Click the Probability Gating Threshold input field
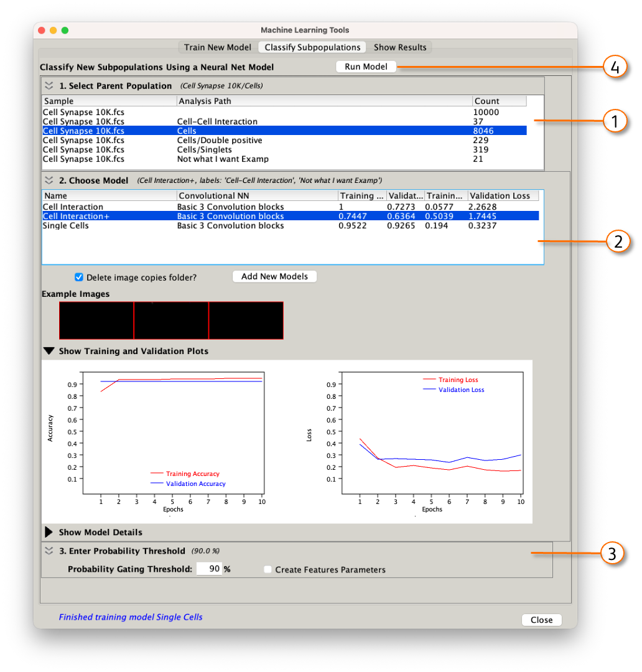Viewport: 642px width, 672px height. 209,569
